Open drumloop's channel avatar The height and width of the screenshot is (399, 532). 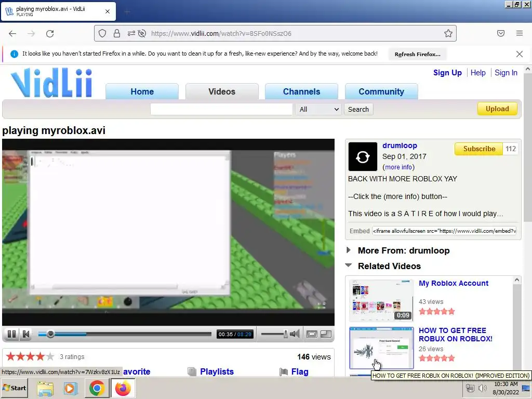(x=363, y=157)
